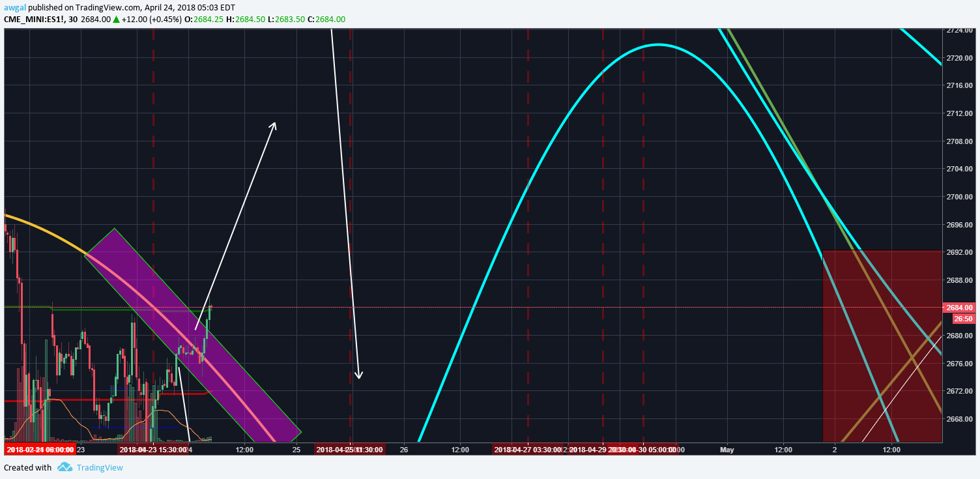Click the 'May' label on time axis

tap(727, 450)
